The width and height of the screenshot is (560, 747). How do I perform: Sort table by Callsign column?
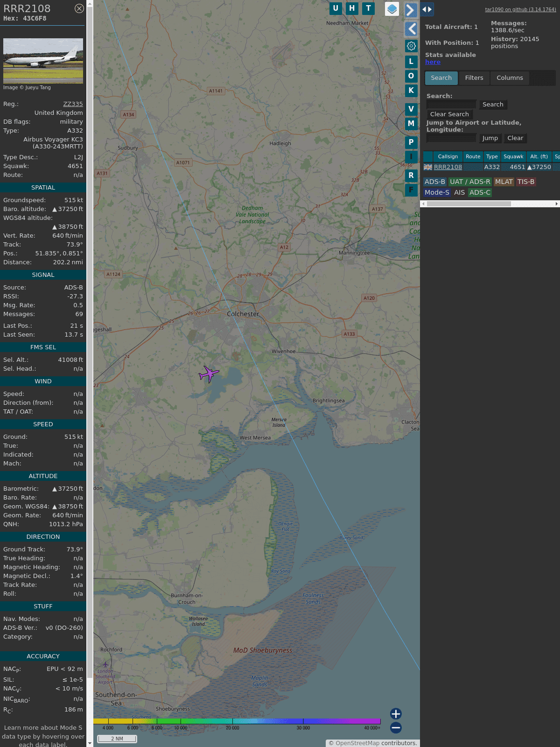pos(448,156)
